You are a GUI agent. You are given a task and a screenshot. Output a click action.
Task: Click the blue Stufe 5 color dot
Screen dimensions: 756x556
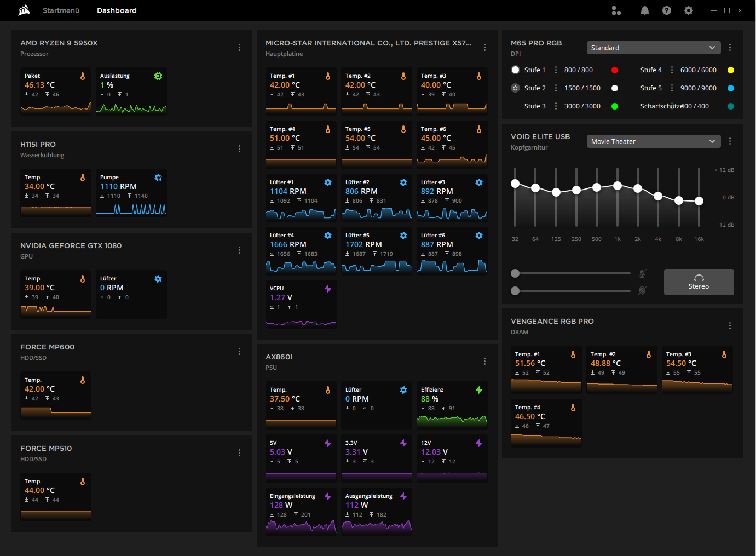[731, 88]
